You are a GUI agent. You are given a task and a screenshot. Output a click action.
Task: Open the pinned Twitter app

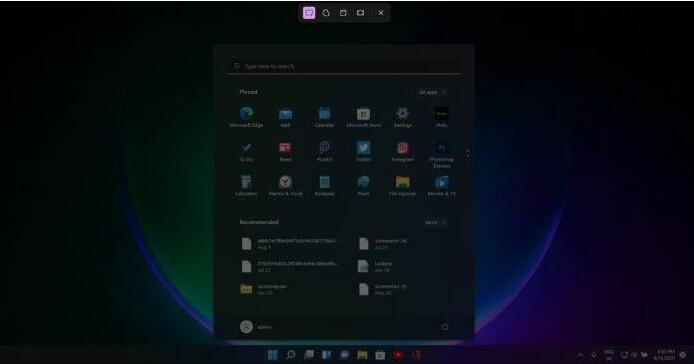363,152
